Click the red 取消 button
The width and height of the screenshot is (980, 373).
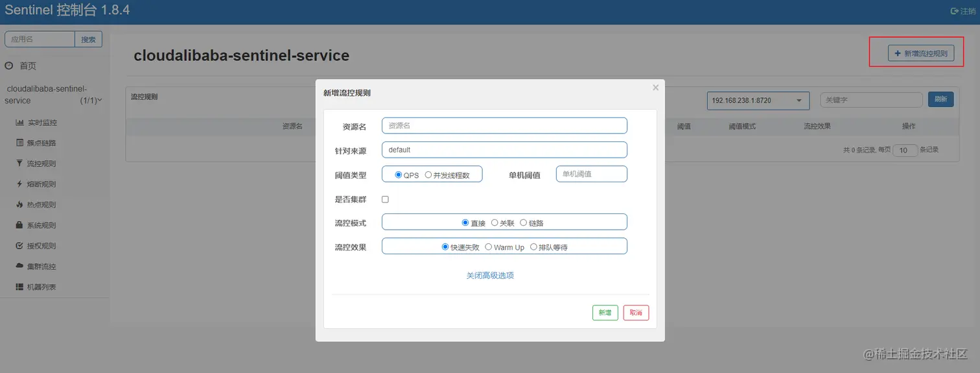[x=636, y=313]
